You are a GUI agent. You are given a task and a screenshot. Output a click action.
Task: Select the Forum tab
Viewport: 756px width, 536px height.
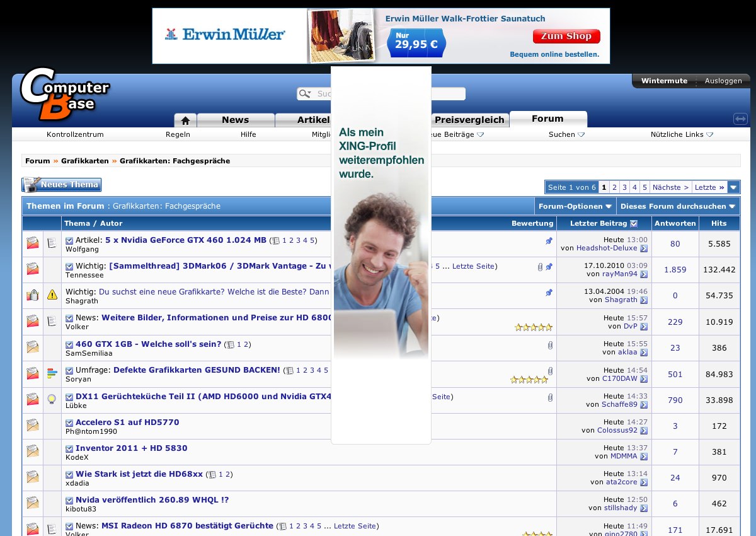(x=547, y=119)
